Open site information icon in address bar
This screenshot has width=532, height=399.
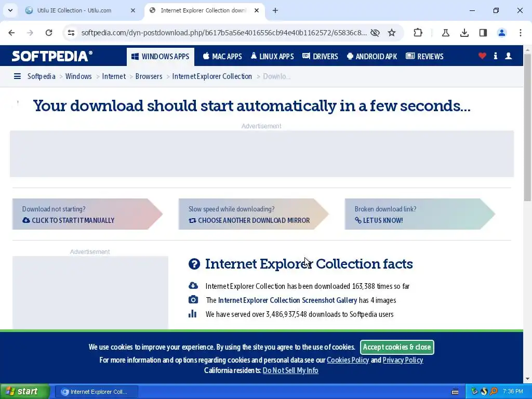coord(71,33)
